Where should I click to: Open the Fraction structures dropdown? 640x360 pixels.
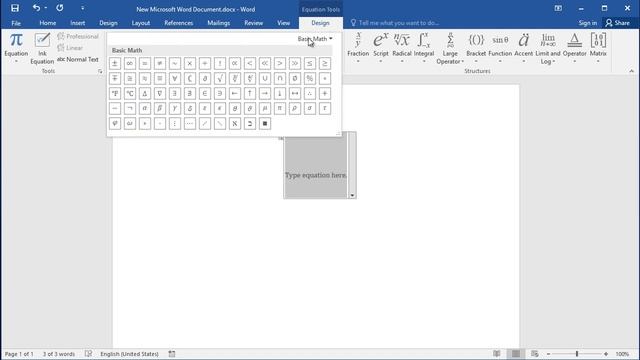358,48
